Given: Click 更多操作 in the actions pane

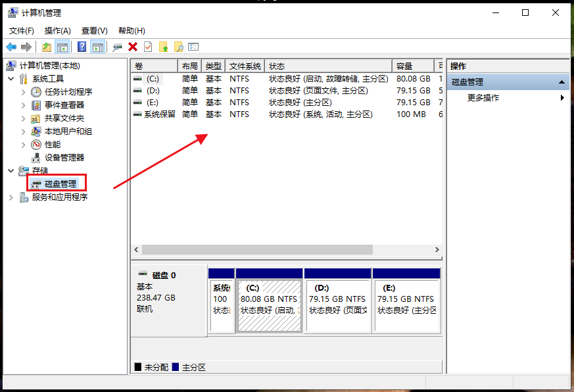Looking at the screenshot, I should pos(483,98).
